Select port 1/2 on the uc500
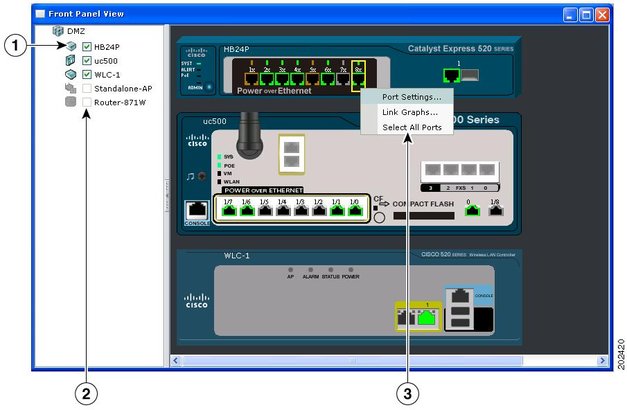Screen dimensions: 627x410 pos(319,210)
